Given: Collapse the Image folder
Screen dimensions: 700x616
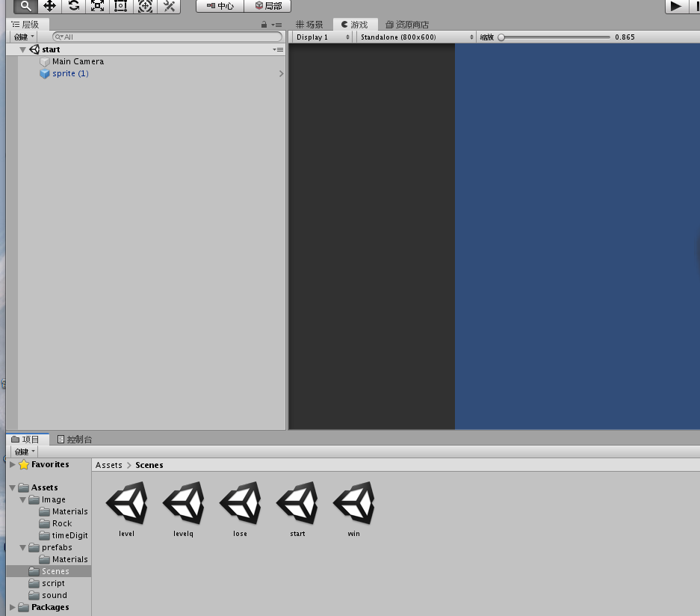Looking at the screenshot, I should [22, 500].
